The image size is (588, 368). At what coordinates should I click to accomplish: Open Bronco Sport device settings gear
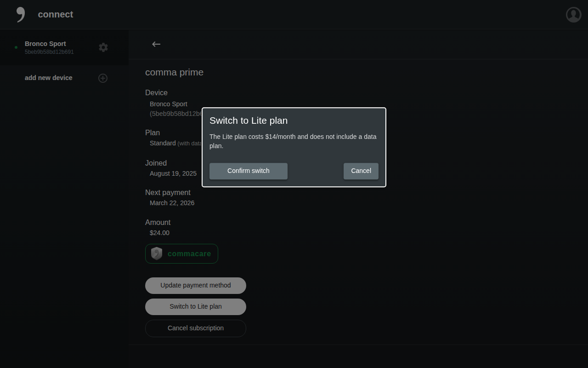(103, 47)
